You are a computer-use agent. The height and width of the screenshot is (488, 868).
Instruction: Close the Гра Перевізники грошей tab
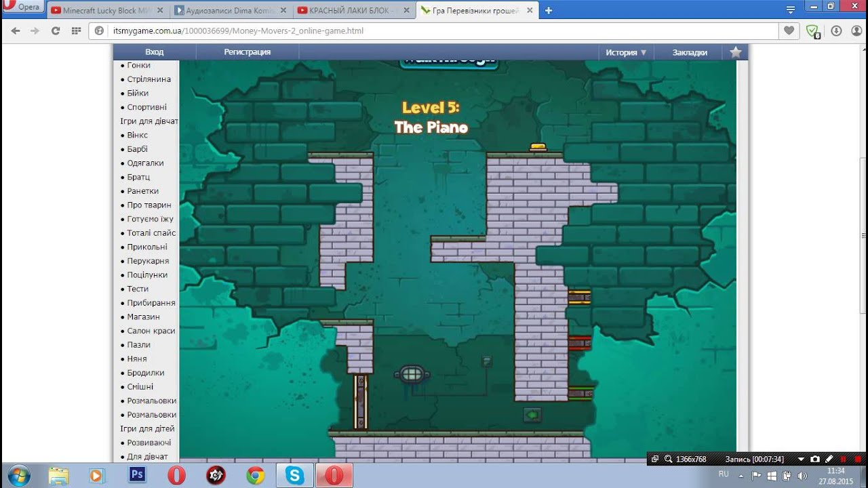(x=530, y=10)
